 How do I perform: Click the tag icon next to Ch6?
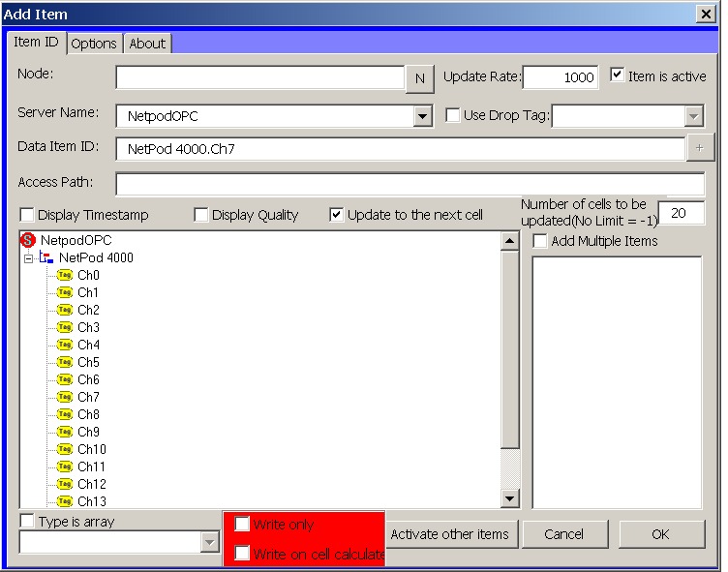tap(65, 379)
